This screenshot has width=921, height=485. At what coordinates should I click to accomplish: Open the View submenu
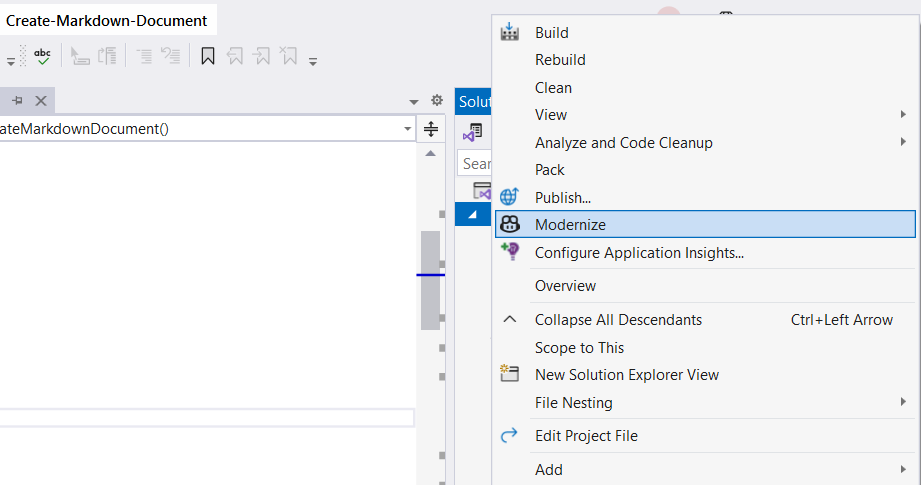pos(705,114)
